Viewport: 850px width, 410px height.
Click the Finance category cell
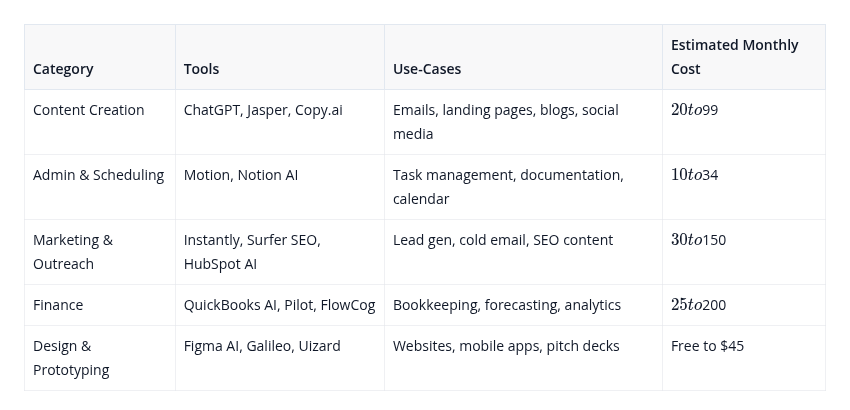100,305
